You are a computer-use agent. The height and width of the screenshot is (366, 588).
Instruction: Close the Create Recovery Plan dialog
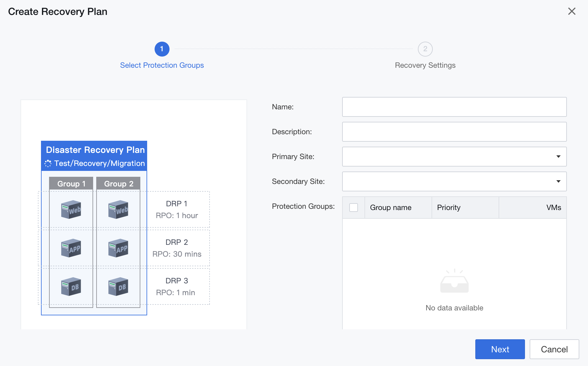coord(572,11)
